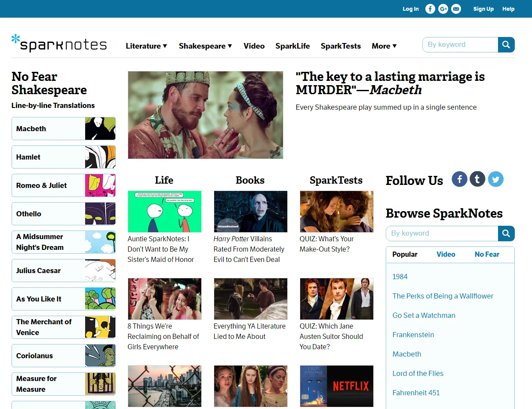
Task: Click the Sign Up link
Action: (x=483, y=9)
